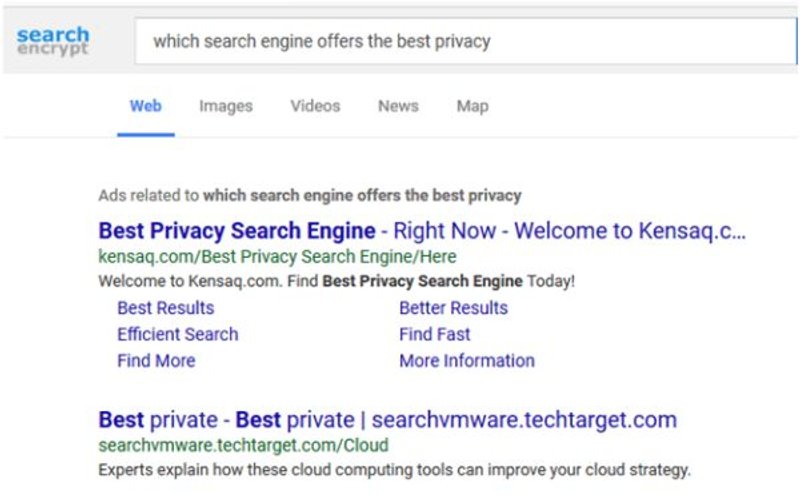Click the Ads related to query label

click(x=310, y=195)
